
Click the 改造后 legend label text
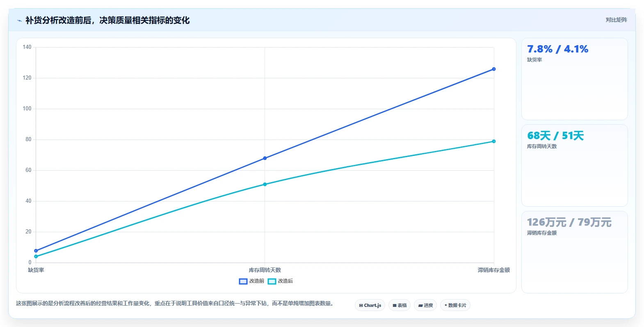[x=285, y=281]
